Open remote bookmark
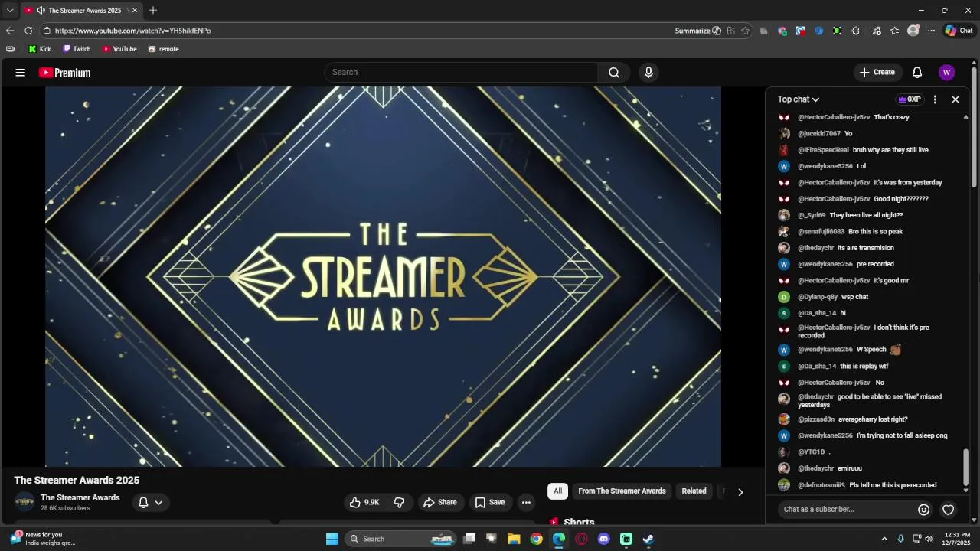 click(163, 49)
